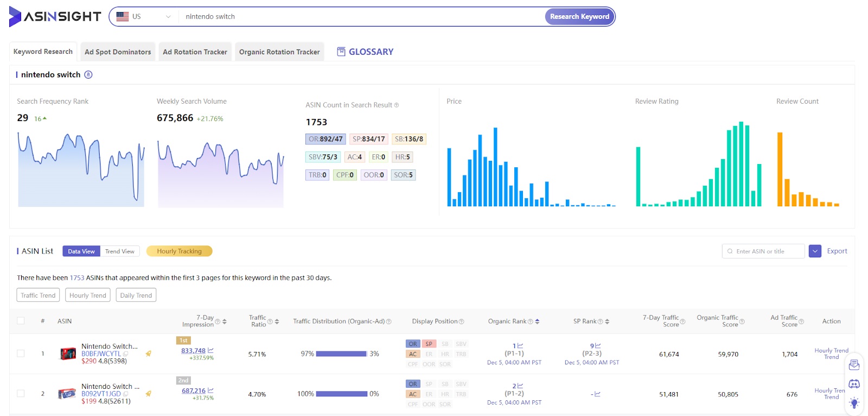This screenshot has height=416, width=868.
Task: Click help icon next to Organic Traffic Score
Action: (x=742, y=322)
